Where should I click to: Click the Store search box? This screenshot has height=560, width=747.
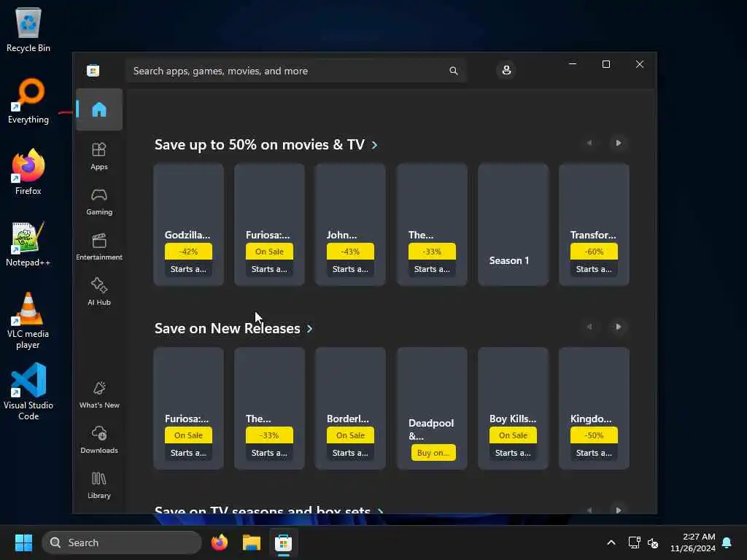click(296, 71)
